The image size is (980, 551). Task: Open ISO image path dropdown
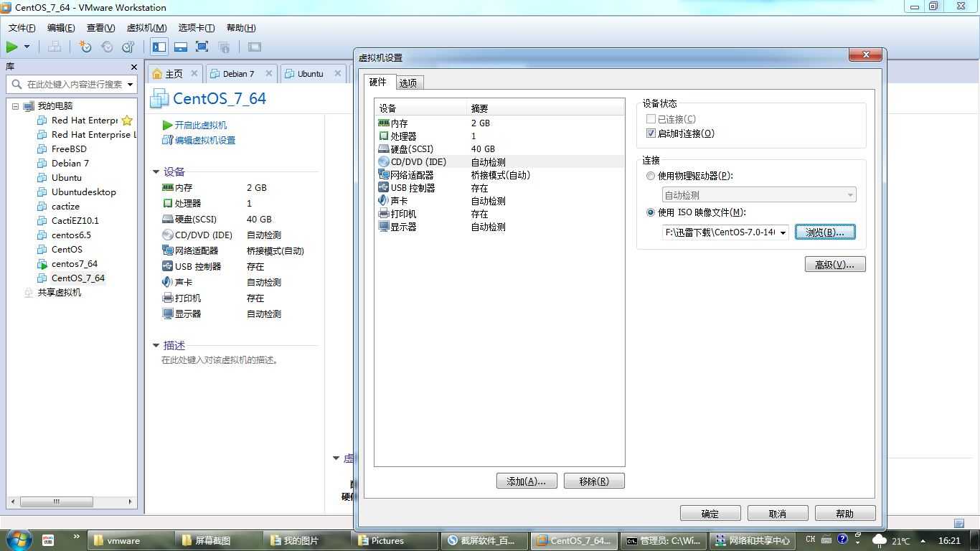pos(783,232)
